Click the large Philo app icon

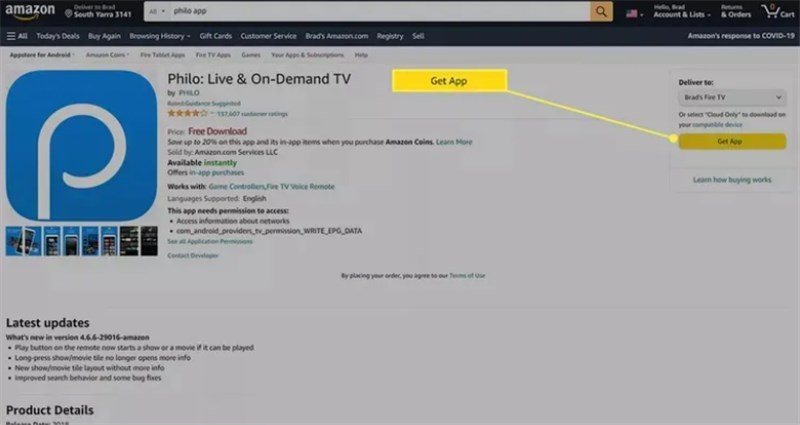coord(82,146)
